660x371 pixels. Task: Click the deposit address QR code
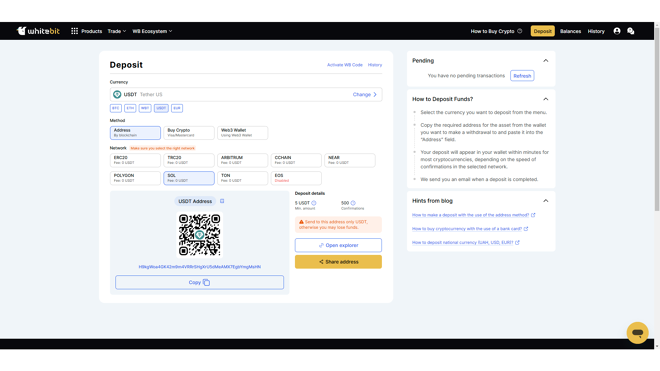199,235
